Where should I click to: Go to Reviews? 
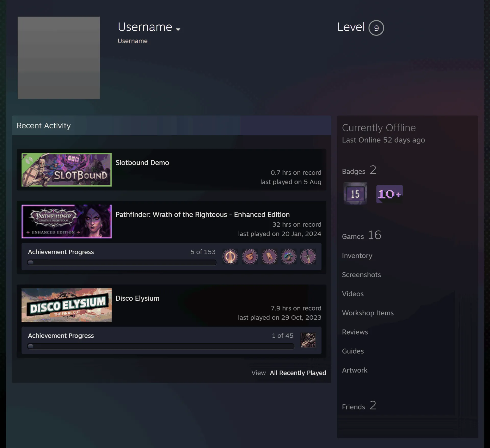(x=355, y=332)
